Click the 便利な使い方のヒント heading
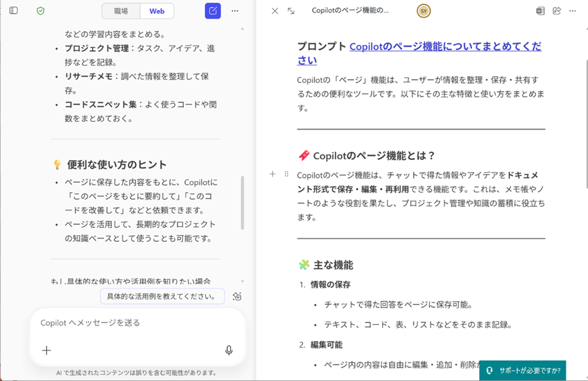Image resolution: width=588 pixels, height=381 pixels. click(116, 165)
